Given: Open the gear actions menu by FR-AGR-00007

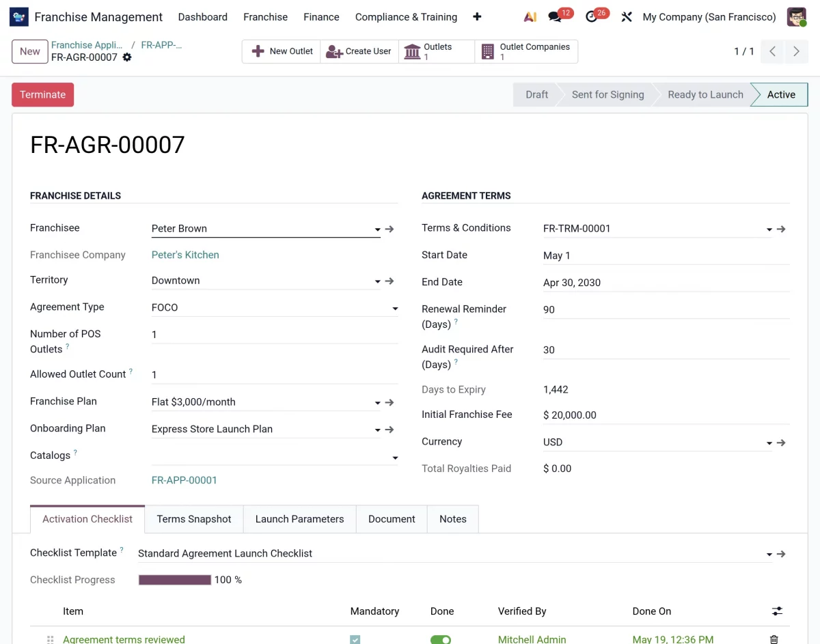Looking at the screenshot, I should tap(127, 57).
